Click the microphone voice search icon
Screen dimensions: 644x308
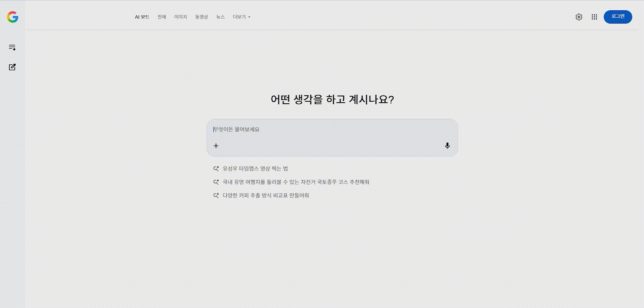[447, 146]
